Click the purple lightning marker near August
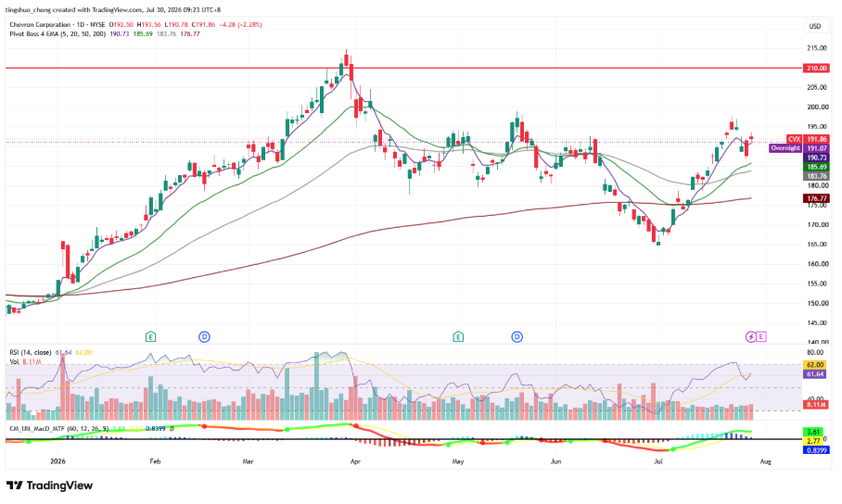This screenshot has width=842, height=504. tap(751, 337)
